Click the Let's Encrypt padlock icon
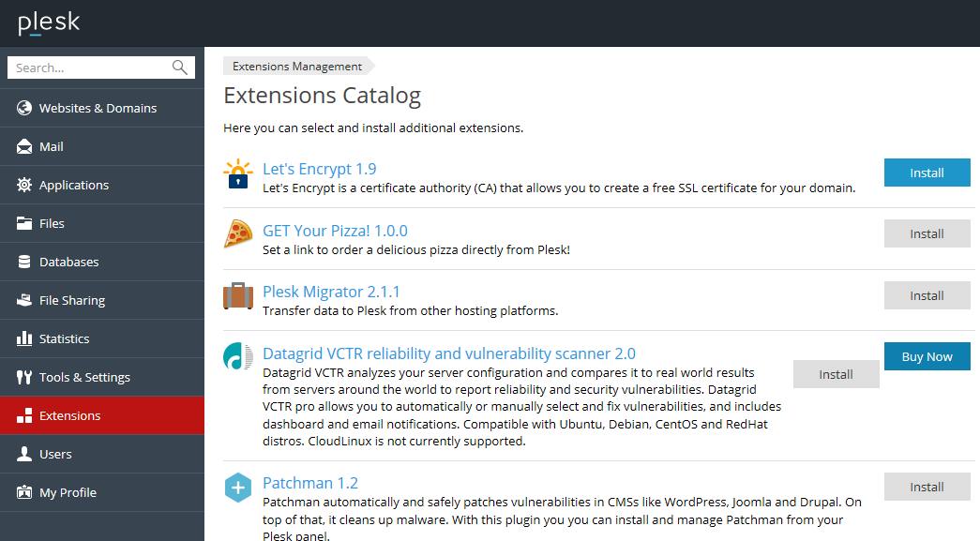The width and height of the screenshot is (980, 541). pos(238,173)
